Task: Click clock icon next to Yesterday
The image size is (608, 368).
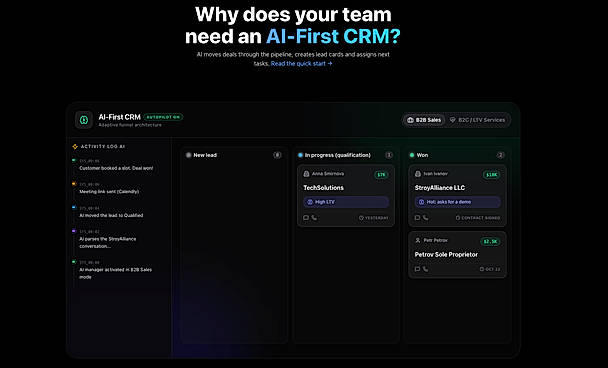Action: pyautogui.click(x=361, y=218)
